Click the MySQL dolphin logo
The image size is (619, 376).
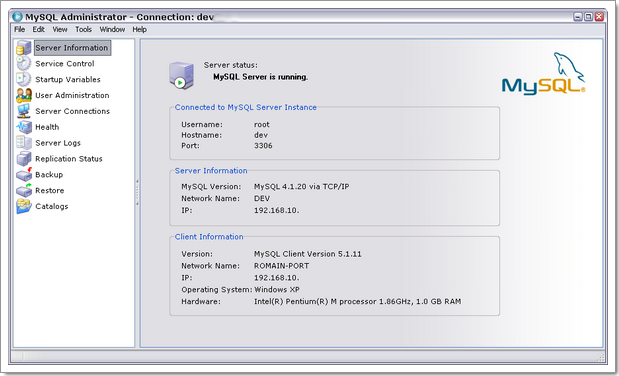click(x=544, y=74)
